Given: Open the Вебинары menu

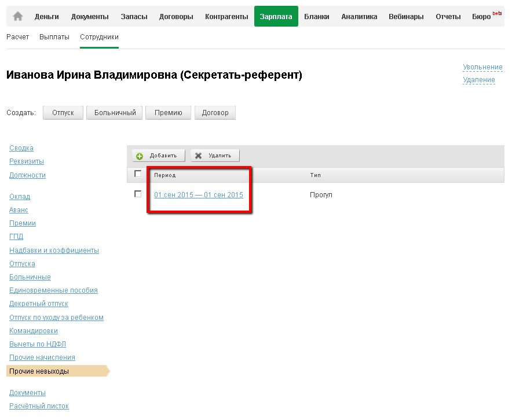Looking at the screenshot, I should pyautogui.click(x=406, y=17).
